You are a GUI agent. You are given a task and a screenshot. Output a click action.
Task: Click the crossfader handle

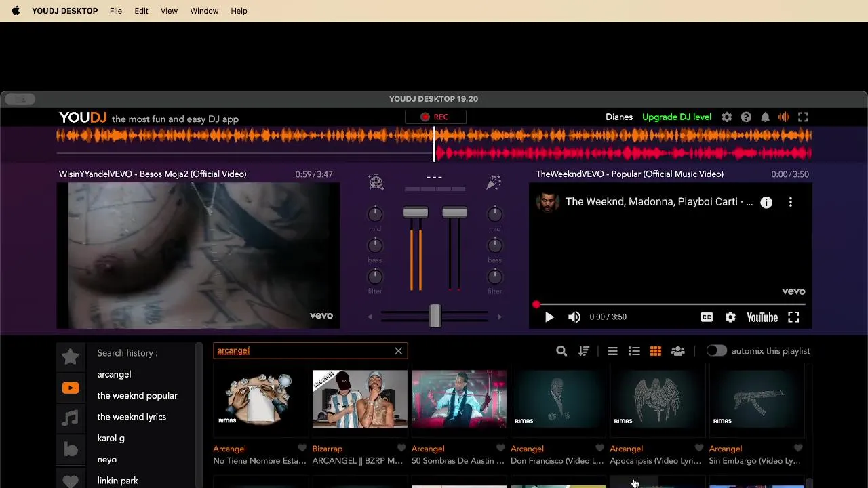point(435,316)
